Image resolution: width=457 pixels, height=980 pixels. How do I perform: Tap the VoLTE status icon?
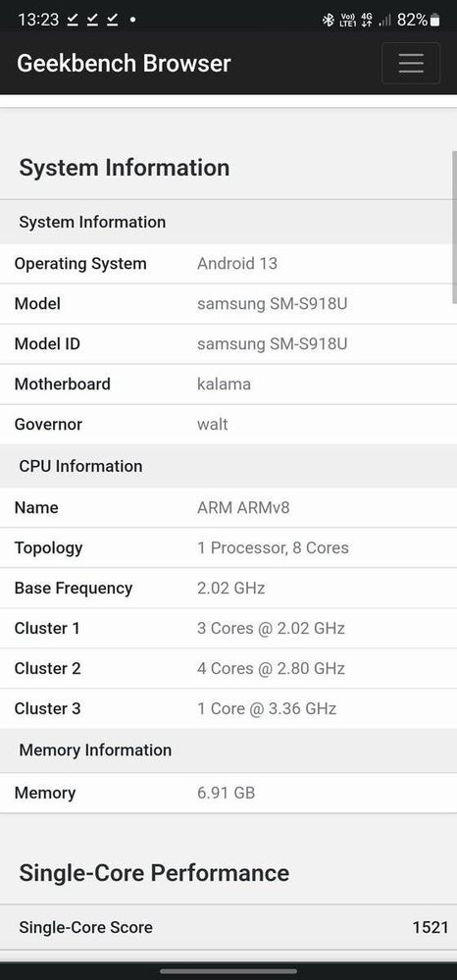pyautogui.click(x=347, y=20)
